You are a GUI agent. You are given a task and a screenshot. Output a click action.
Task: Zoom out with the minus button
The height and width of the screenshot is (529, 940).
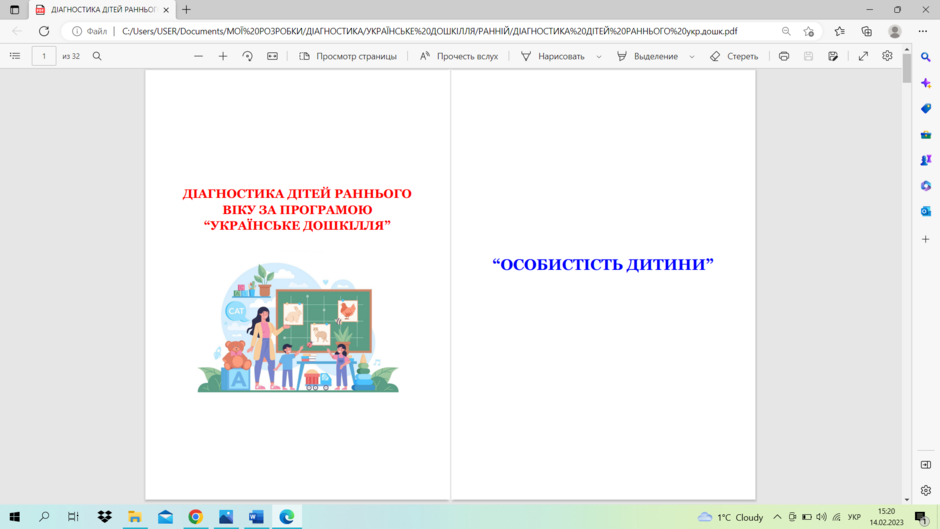[x=198, y=56]
